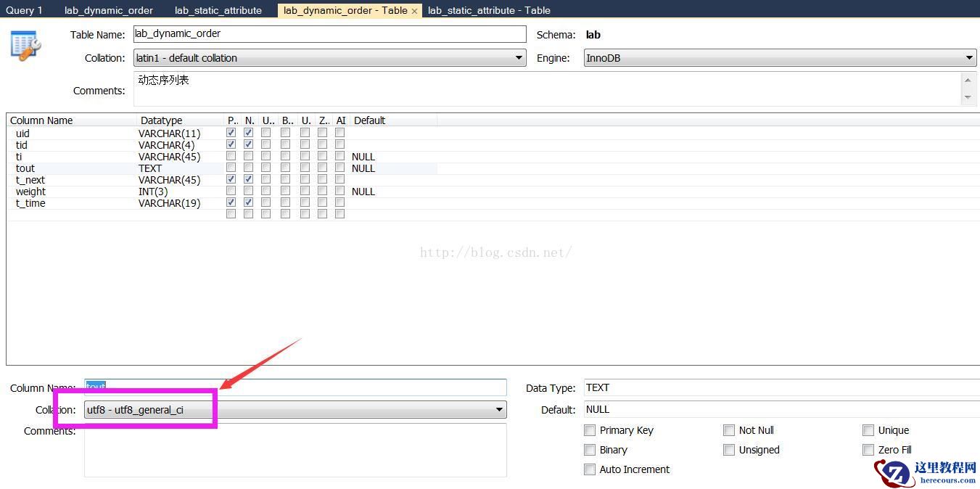Enable the Primary Key checkbox
The width and height of the screenshot is (980, 489).
[x=590, y=430]
